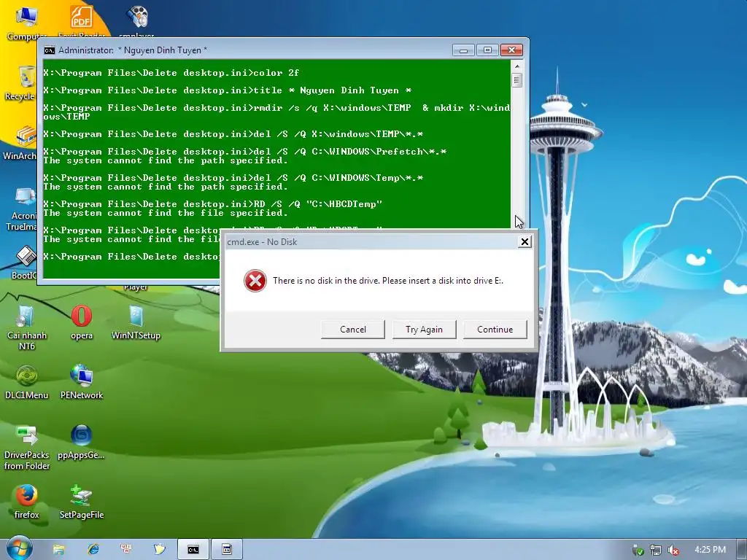The width and height of the screenshot is (747, 560).
Task: Open file explorer from the taskbar
Action: pos(58,550)
